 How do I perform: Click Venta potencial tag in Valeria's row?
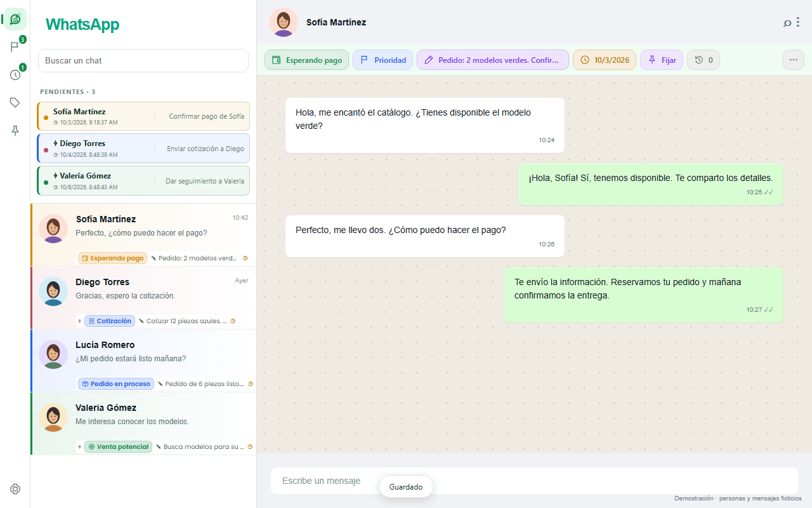[118, 447]
